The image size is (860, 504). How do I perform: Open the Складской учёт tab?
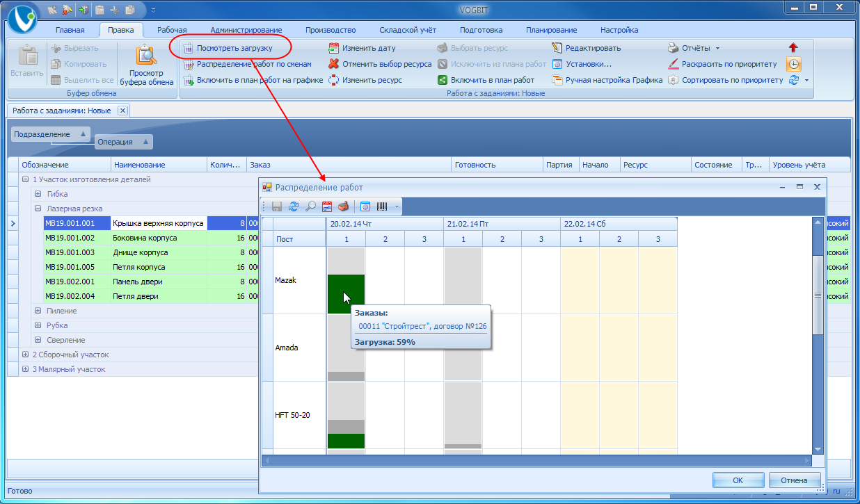408,30
